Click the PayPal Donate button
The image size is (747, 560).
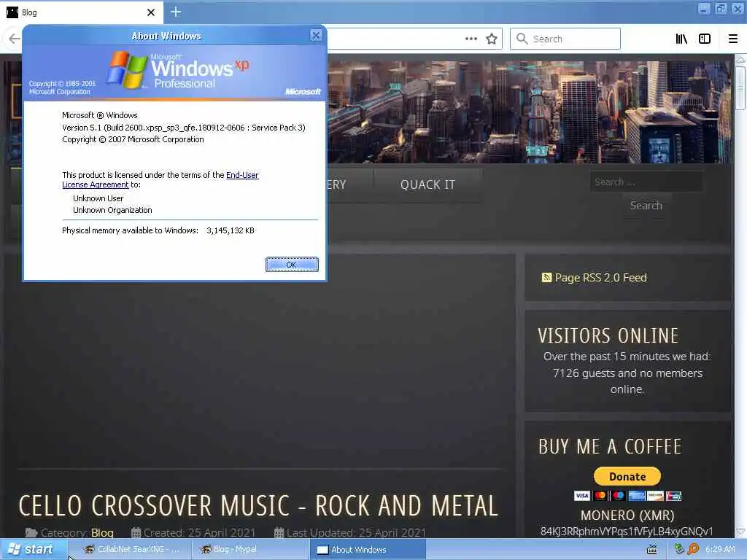tap(627, 476)
